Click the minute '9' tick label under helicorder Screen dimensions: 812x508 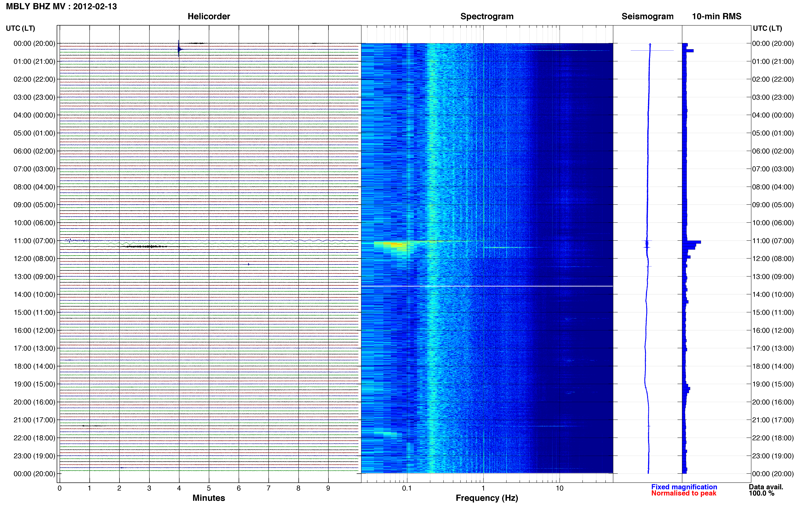[328, 488]
